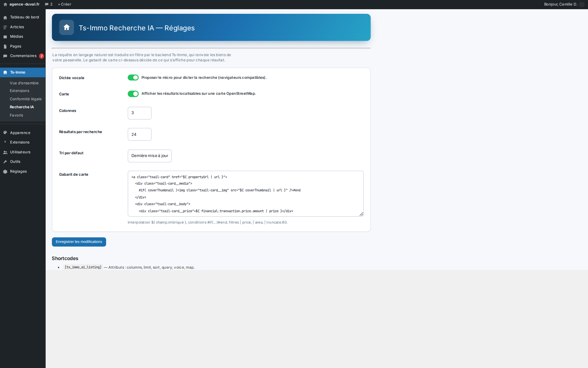588x368 pixels.
Task: Click the Médias sidebar icon
Action: point(5,37)
